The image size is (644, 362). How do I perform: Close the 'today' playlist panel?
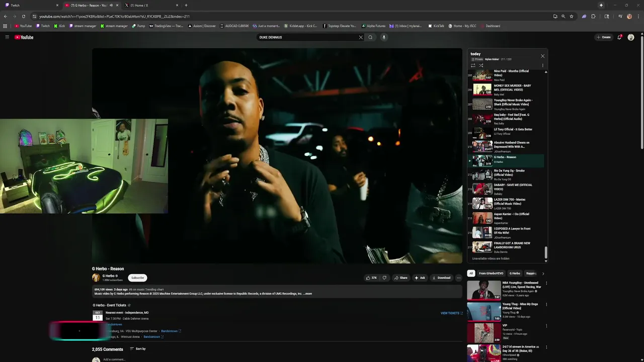[x=542, y=56]
